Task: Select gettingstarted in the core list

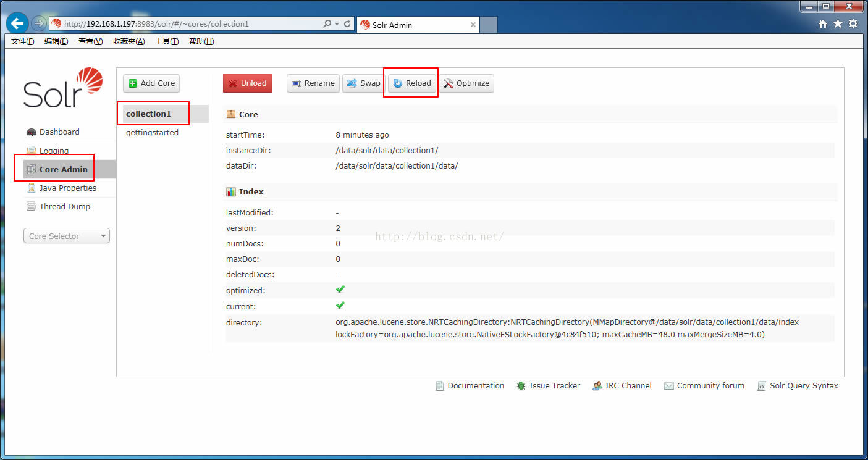Action: click(x=152, y=132)
